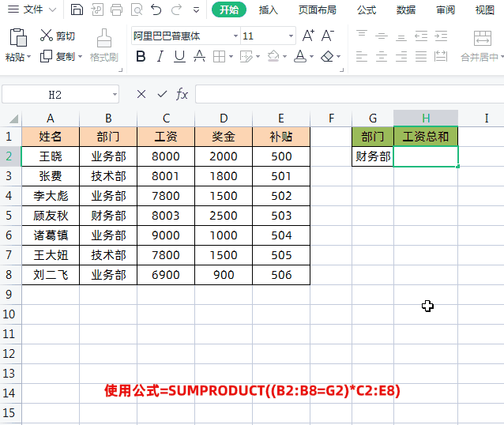Open the Name Box dropdown

tap(115, 95)
